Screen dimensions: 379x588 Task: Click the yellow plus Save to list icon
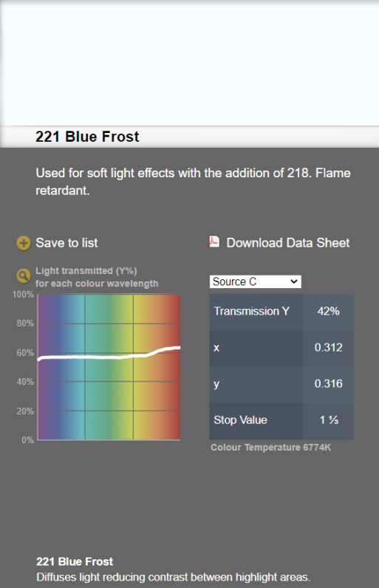pos(23,243)
